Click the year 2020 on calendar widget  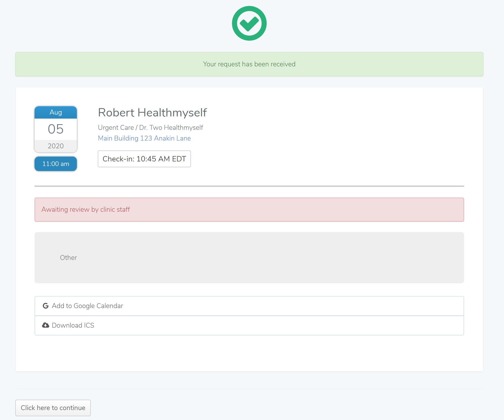click(56, 146)
